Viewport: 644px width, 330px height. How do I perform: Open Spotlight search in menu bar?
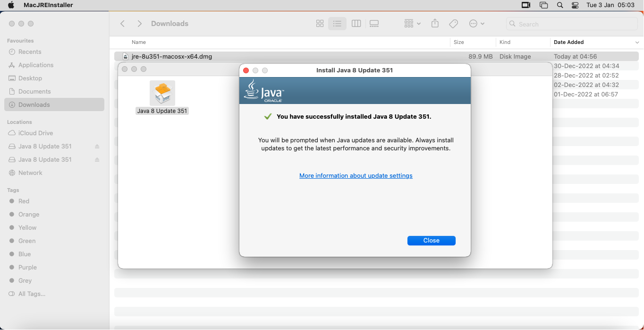pos(560,5)
